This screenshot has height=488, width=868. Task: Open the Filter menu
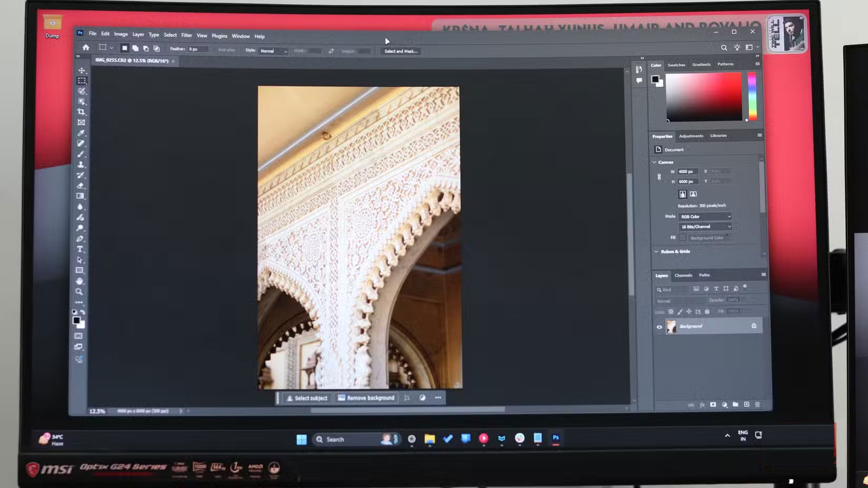click(x=187, y=36)
